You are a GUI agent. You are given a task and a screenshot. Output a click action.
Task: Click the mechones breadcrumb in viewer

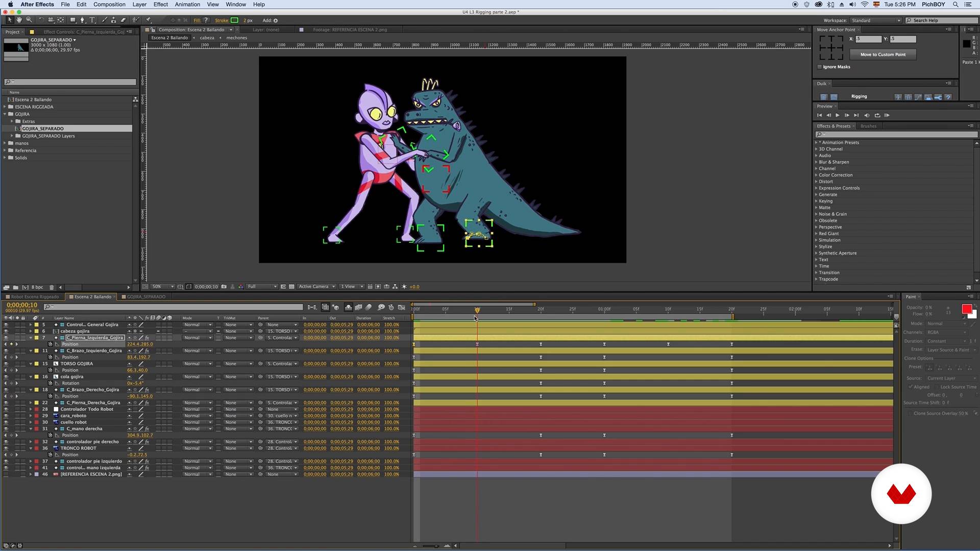tap(236, 38)
